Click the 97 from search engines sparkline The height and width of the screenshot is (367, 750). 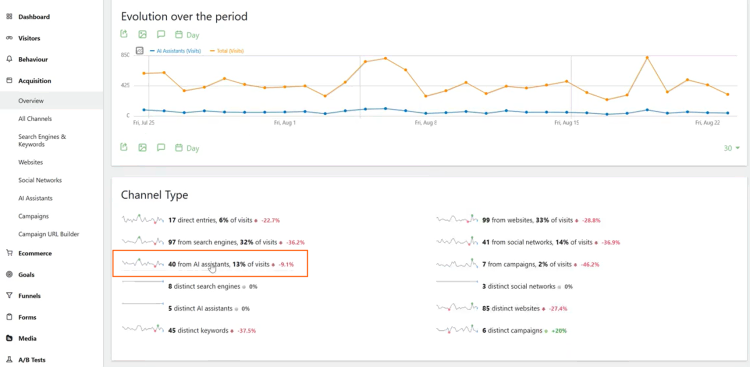pos(143,241)
